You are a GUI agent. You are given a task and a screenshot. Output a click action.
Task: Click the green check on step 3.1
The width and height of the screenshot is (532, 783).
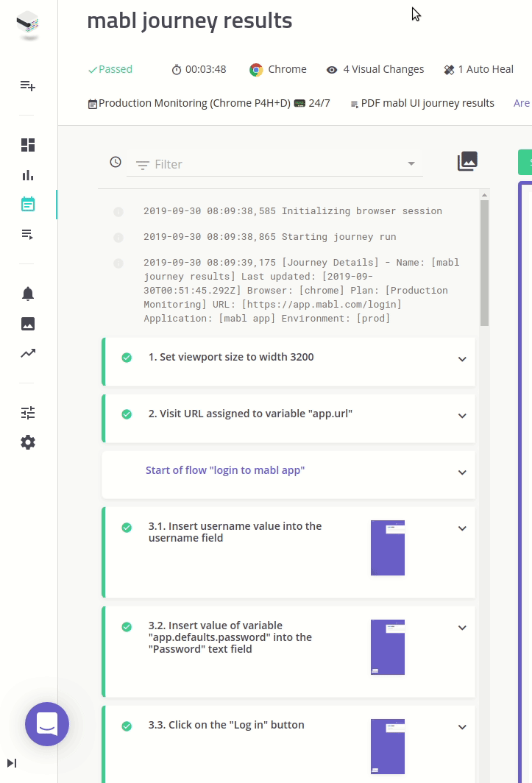click(127, 528)
